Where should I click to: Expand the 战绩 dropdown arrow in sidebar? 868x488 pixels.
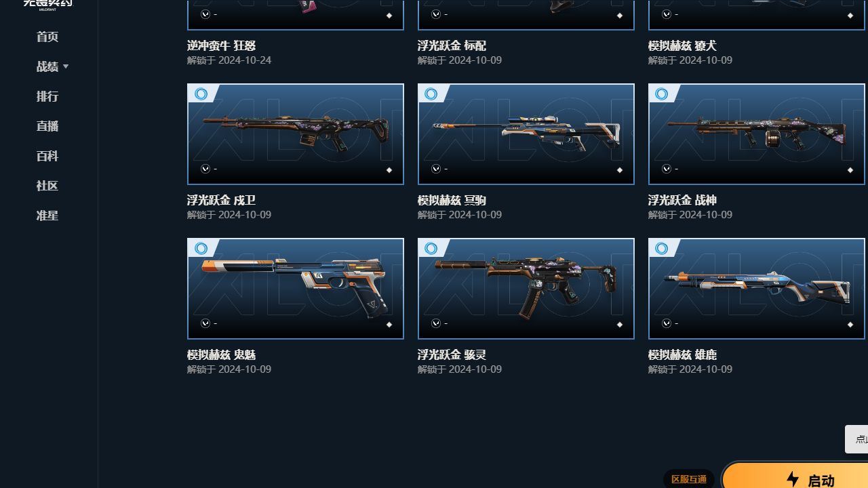tap(66, 66)
